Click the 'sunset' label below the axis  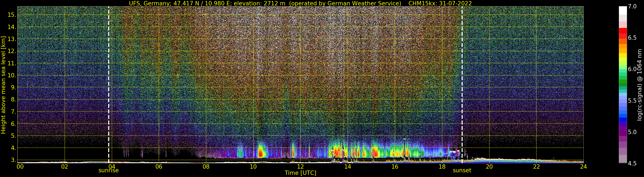pyautogui.click(x=462, y=171)
